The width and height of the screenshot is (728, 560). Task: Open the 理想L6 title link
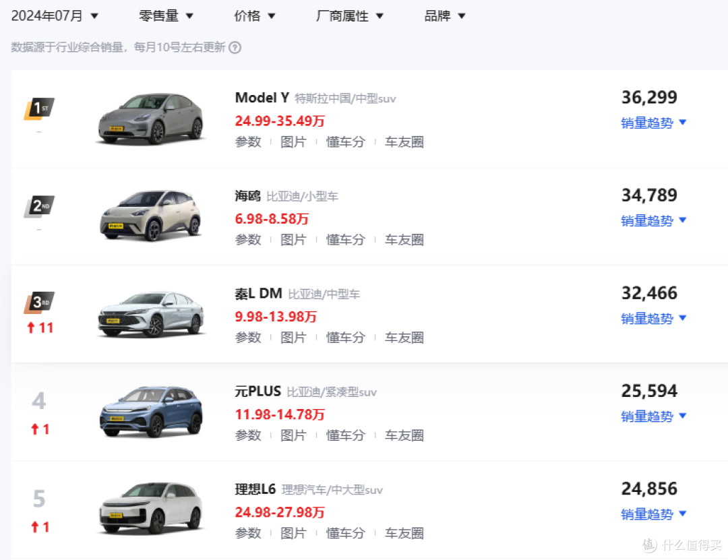pos(255,489)
